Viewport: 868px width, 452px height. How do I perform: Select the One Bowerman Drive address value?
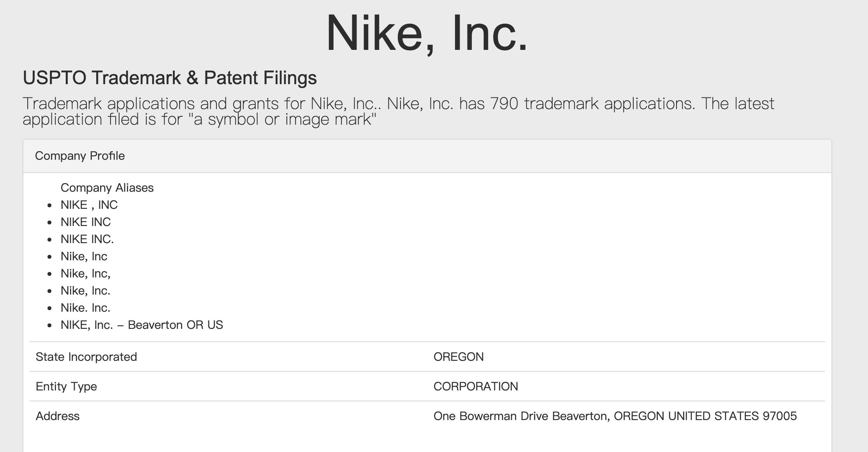(615, 416)
